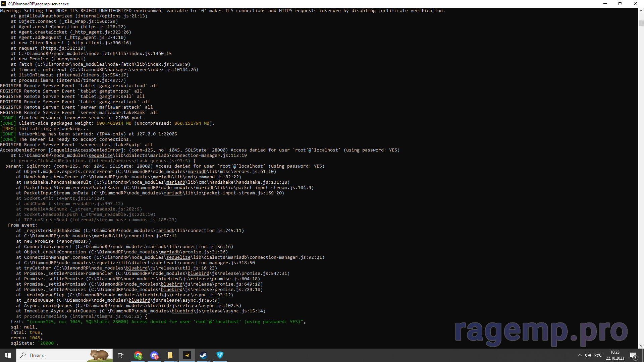Click the 'at tryCatcher' stack line
Screen dimensions: 644x362
(117, 268)
